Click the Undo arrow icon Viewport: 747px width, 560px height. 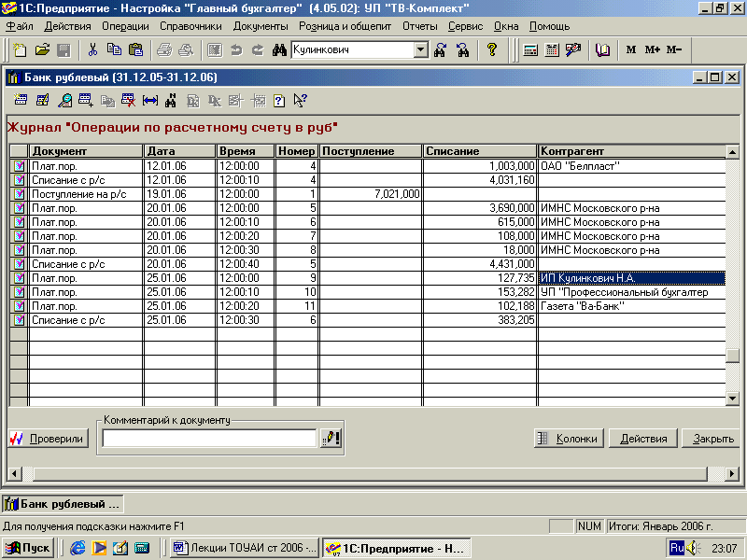click(x=236, y=49)
